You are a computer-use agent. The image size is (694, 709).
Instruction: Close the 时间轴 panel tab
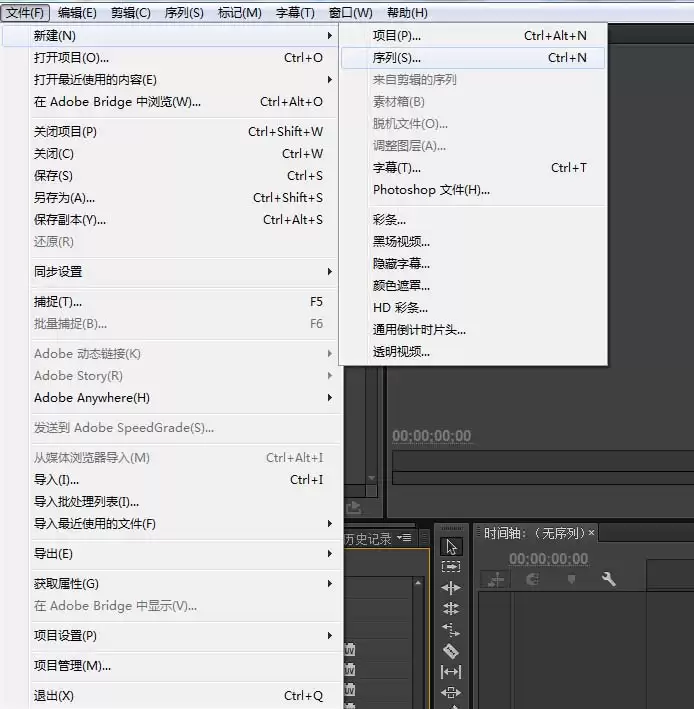(591, 534)
